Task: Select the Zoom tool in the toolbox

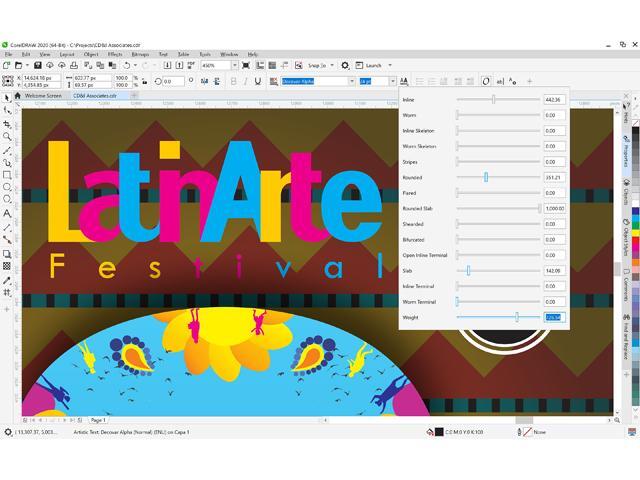Action: point(7,136)
